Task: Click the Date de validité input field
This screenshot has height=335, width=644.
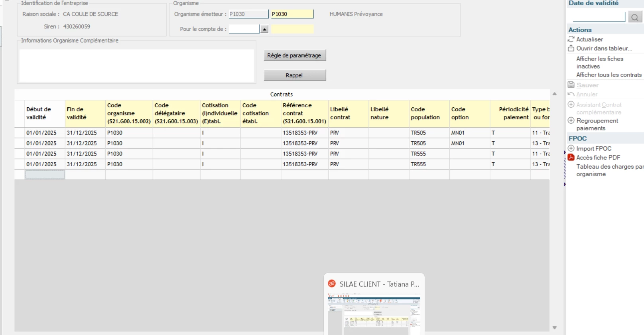Action: (599, 17)
